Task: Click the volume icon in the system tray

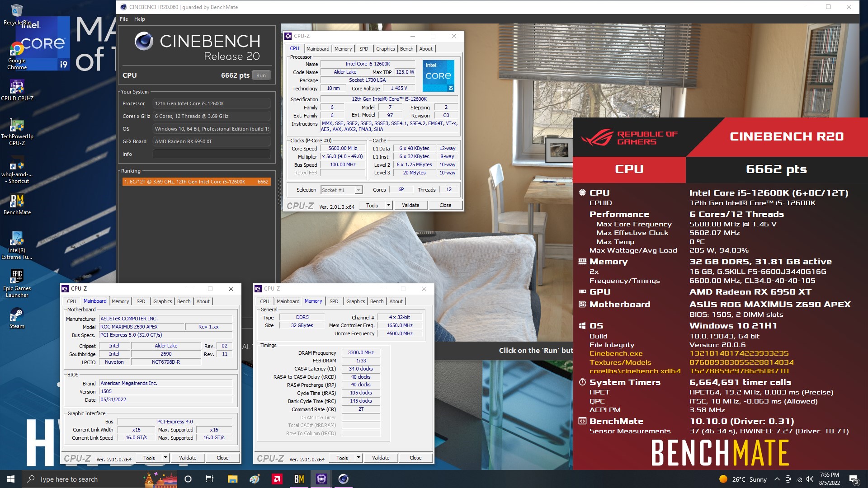Action: click(x=810, y=479)
